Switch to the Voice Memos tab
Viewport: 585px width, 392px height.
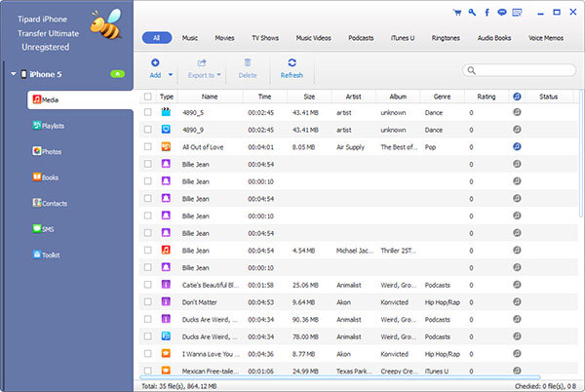pyautogui.click(x=546, y=38)
